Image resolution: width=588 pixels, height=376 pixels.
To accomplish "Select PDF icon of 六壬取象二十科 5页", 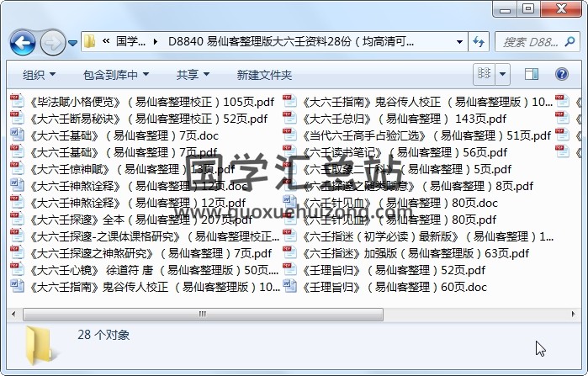I will (289, 169).
